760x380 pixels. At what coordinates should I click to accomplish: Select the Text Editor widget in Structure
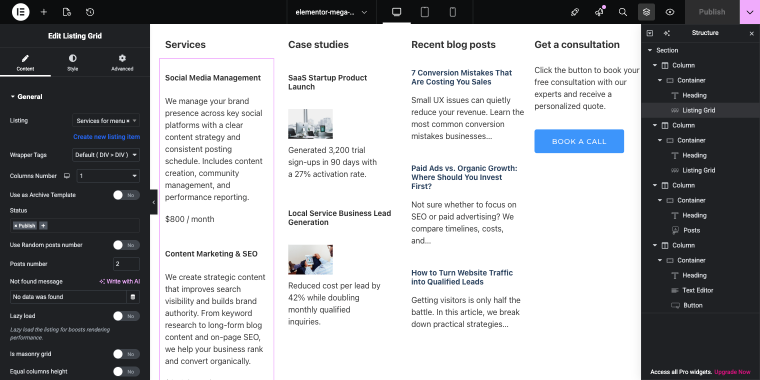[697, 290]
